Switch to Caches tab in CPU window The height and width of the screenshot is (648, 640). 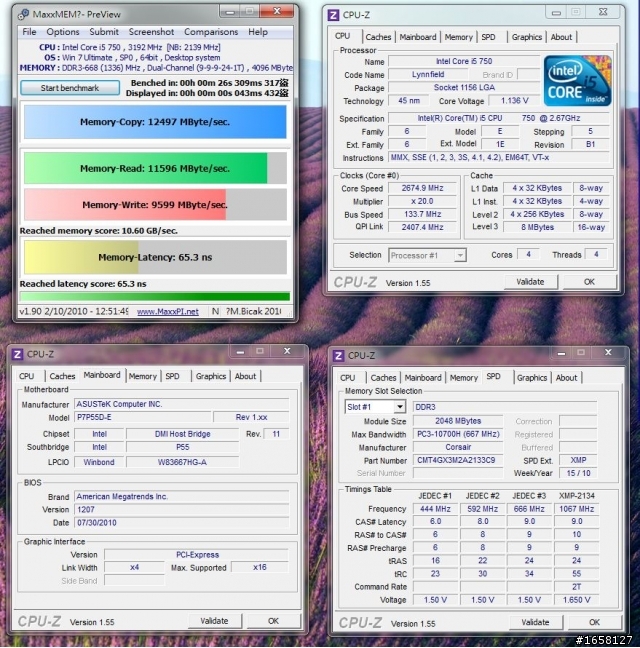[x=378, y=37]
